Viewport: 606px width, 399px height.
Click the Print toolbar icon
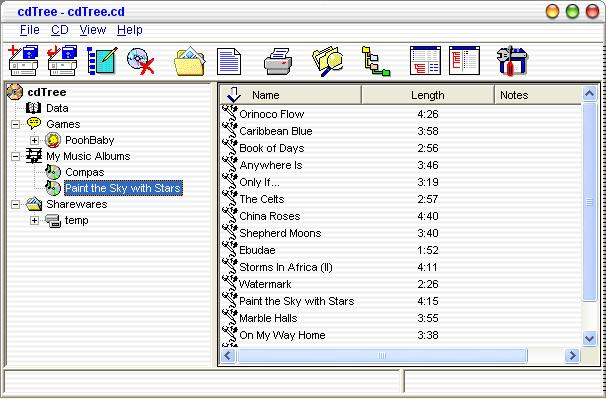point(278,61)
